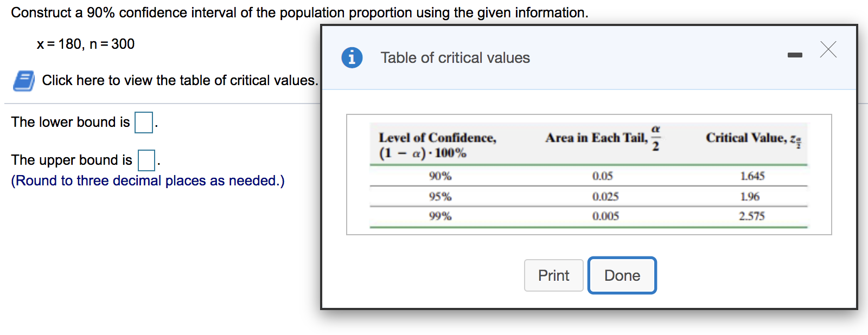This screenshot has height=335, width=868.
Task: Click the 99% confidence level cell
Action: tap(440, 216)
